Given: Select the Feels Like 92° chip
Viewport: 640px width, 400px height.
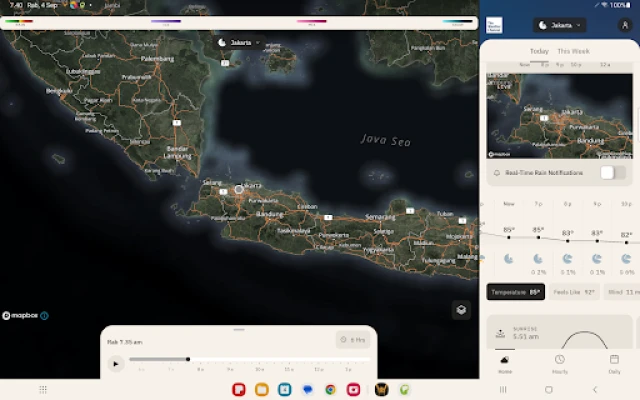Looking at the screenshot, I should (x=575, y=292).
